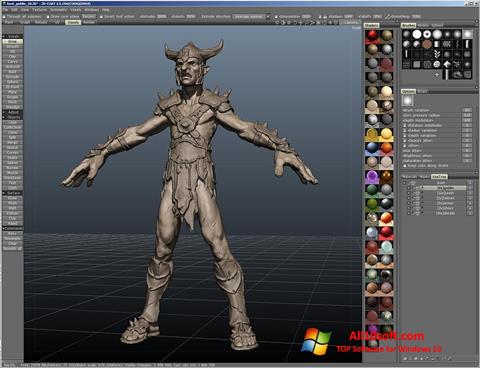The image size is (480, 368).
Task: Click the plus icon to add brush
Action: (x=437, y=74)
